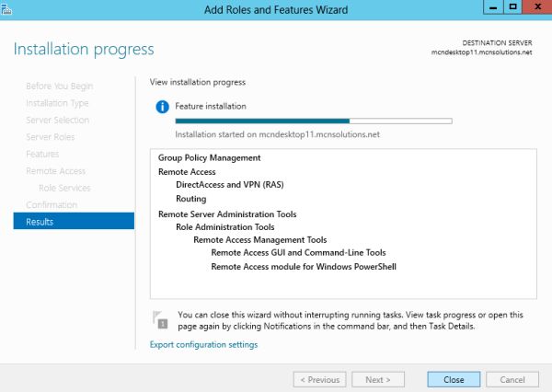This screenshot has width=552, height=392.
Task: Go to the Role Services step
Action: (x=64, y=188)
